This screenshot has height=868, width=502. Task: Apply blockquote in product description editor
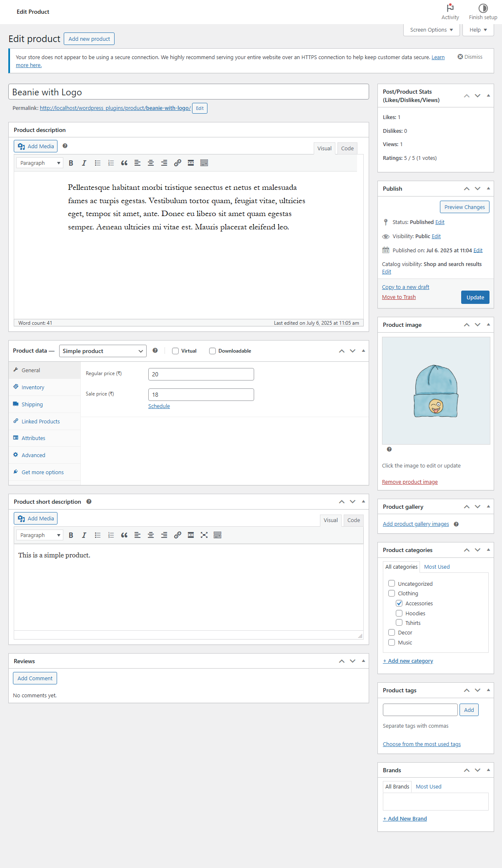(124, 163)
